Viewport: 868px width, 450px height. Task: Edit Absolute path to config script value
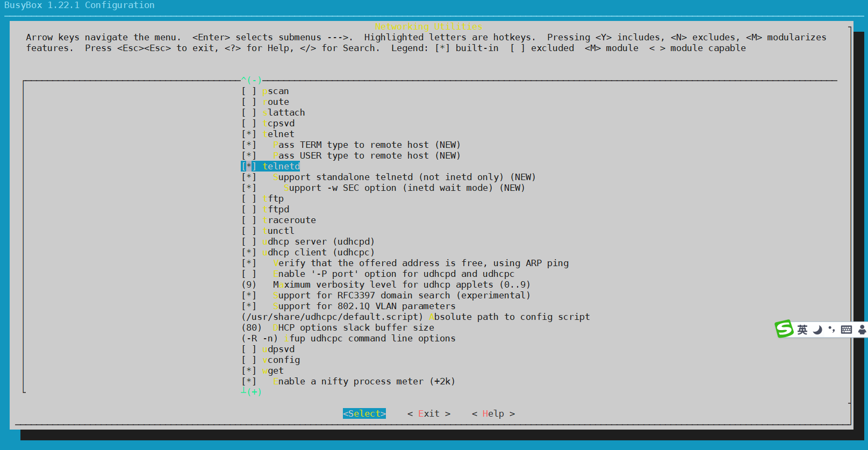415,317
